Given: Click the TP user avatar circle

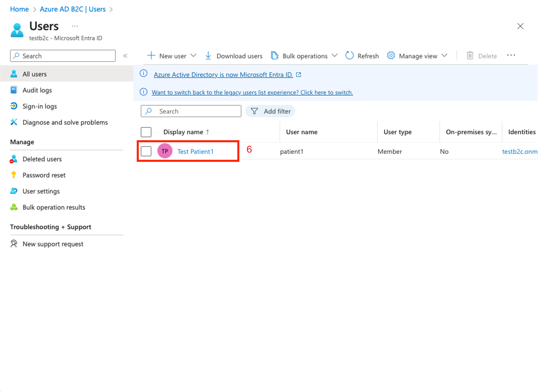Looking at the screenshot, I should [165, 151].
